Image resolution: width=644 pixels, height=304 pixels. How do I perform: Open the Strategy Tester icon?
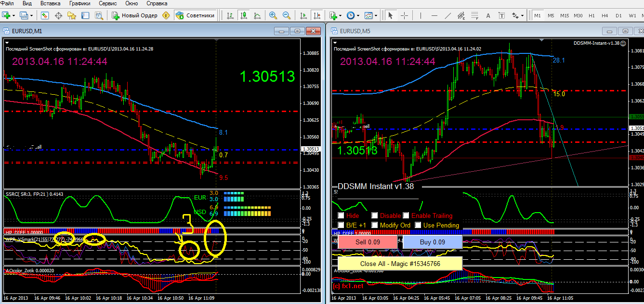[99, 15]
